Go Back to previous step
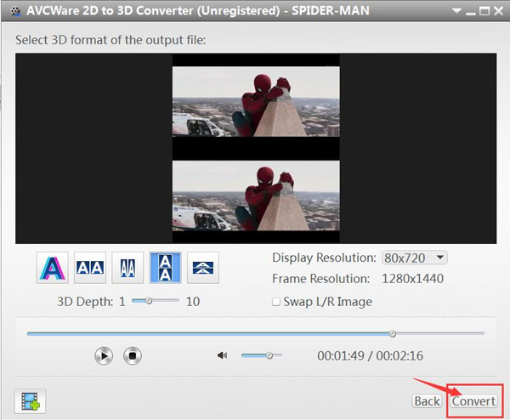Viewport: 510px width, 420px height. point(427,401)
